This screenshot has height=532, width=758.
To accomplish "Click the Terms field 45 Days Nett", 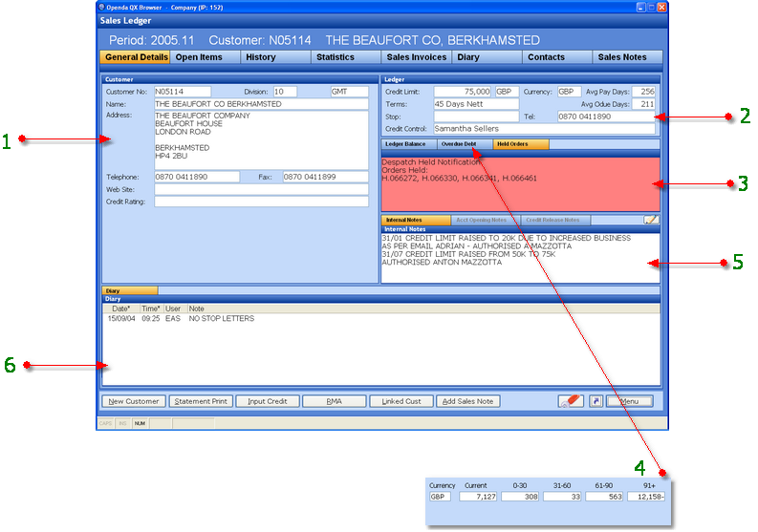I will 476,104.
